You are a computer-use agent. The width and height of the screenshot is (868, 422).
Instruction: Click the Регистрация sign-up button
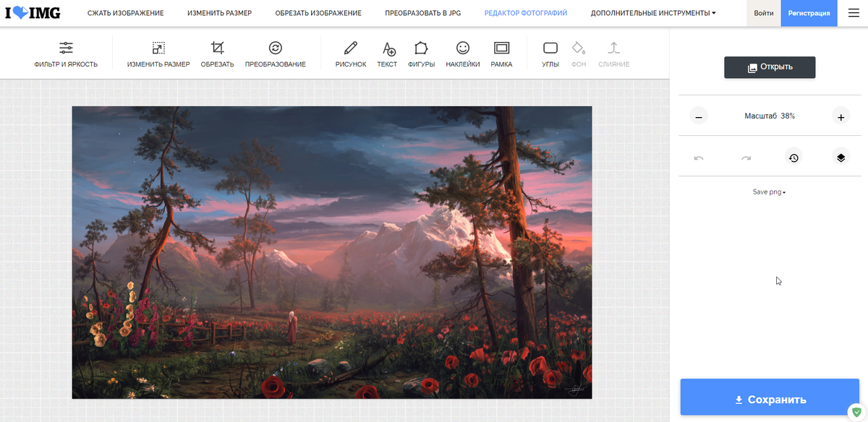coord(809,13)
